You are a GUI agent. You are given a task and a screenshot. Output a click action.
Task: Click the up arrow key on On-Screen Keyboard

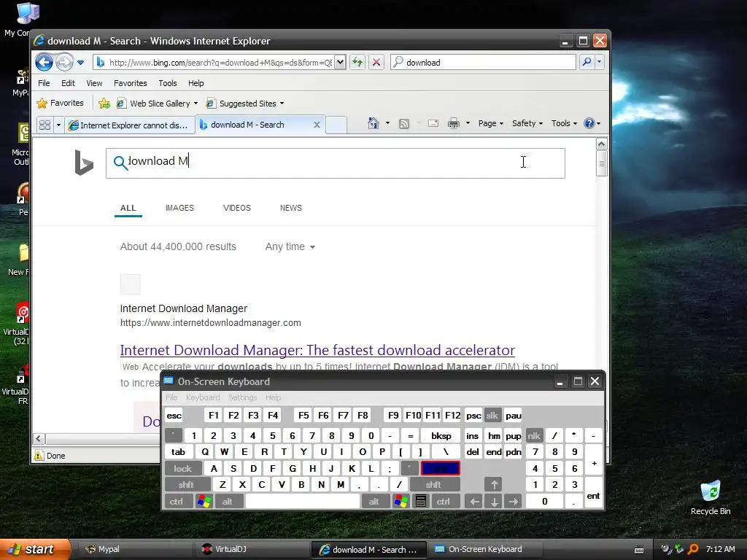(x=494, y=485)
